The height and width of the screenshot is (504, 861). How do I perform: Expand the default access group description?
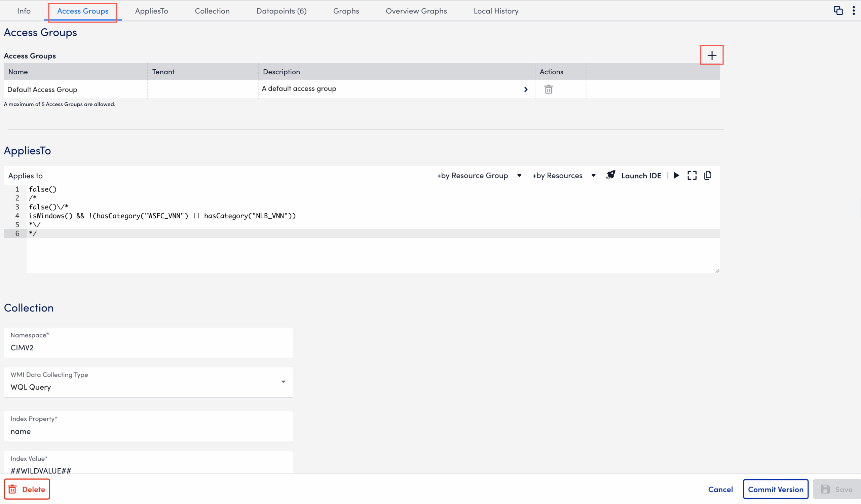click(x=525, y=89)
